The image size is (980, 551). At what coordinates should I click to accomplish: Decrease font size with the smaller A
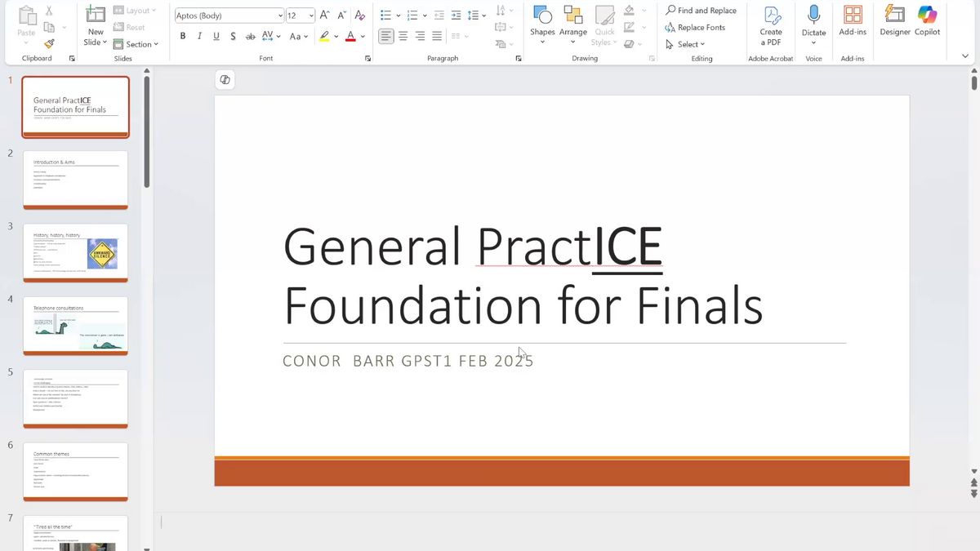point(341,16)
